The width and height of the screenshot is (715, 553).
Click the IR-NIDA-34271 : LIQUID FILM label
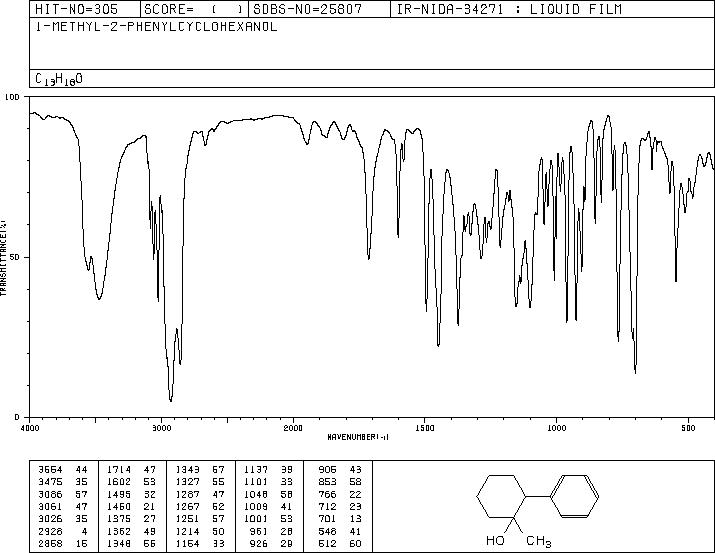[509, 9]
